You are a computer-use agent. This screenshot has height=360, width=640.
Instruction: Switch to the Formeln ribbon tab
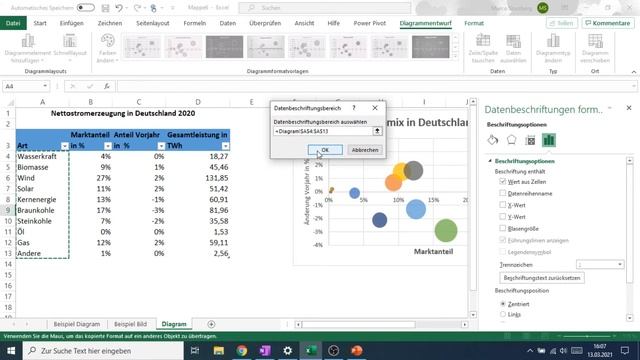pyautogui.click(x=195, y=23)
